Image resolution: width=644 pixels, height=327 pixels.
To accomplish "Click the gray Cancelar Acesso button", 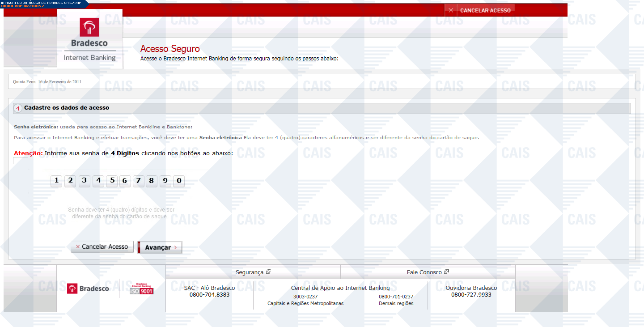I will [102, 247].
